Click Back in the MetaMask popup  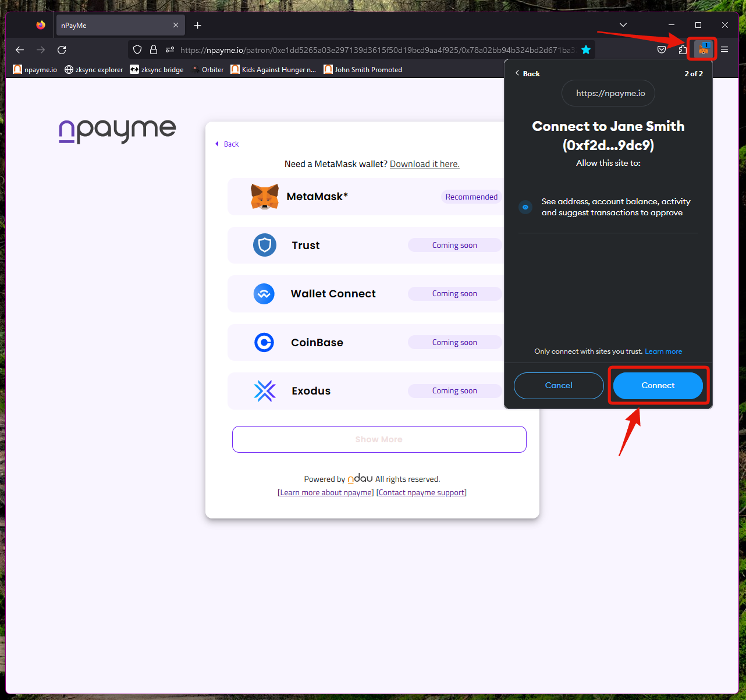click(x=528, y=73)
